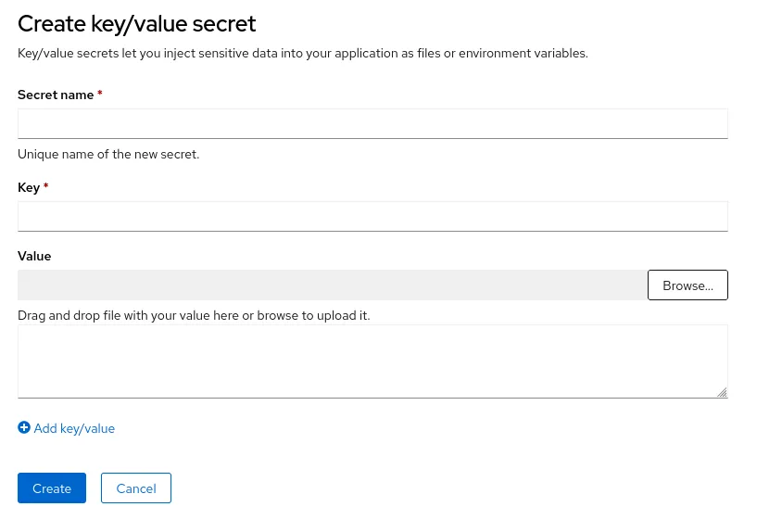Click the red asterisk next to Secret name
The width and height of the screenshot is (782, 532).
click(100, 95)
